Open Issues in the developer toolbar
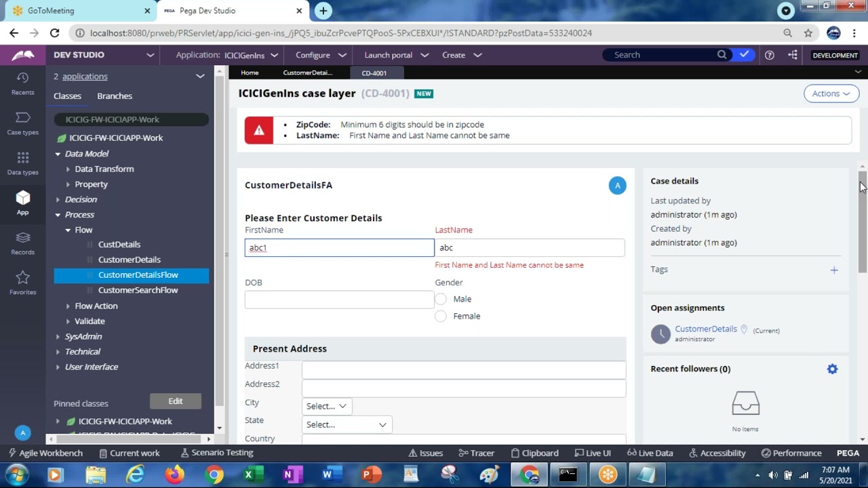This screenshot has height=488, width=868. pos(425,453)
